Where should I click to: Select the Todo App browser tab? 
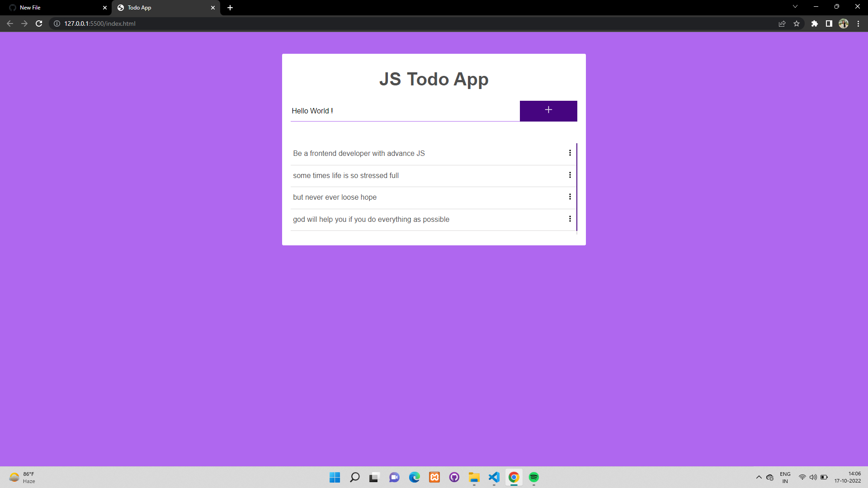163,8
